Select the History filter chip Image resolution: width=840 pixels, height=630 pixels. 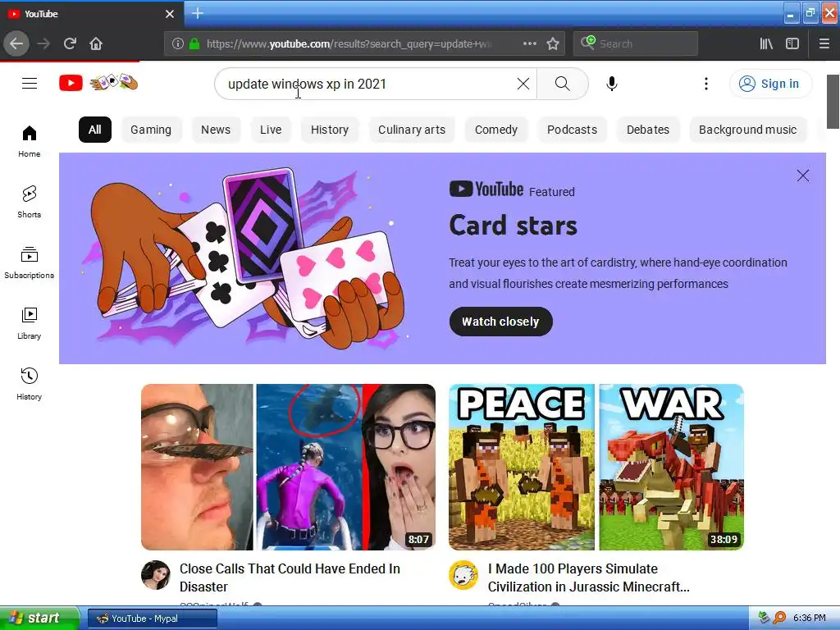click(330, 130)
